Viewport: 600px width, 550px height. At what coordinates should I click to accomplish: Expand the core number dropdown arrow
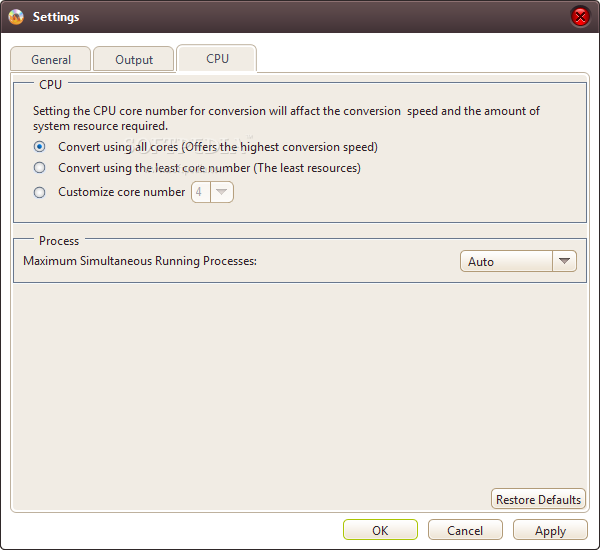tap(222, 192)
